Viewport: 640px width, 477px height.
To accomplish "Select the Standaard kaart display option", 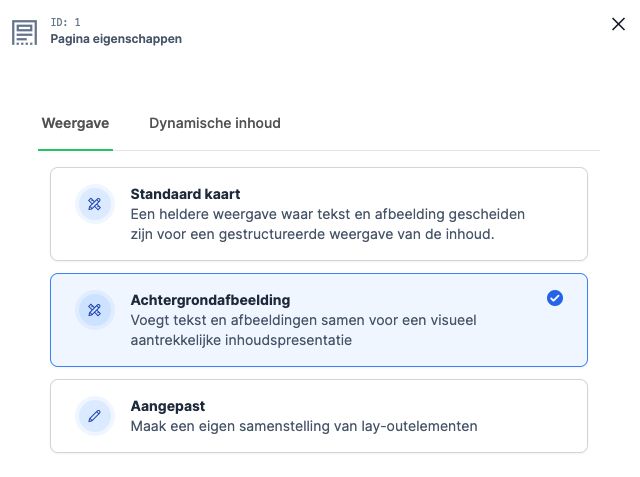I will point(318,214).
